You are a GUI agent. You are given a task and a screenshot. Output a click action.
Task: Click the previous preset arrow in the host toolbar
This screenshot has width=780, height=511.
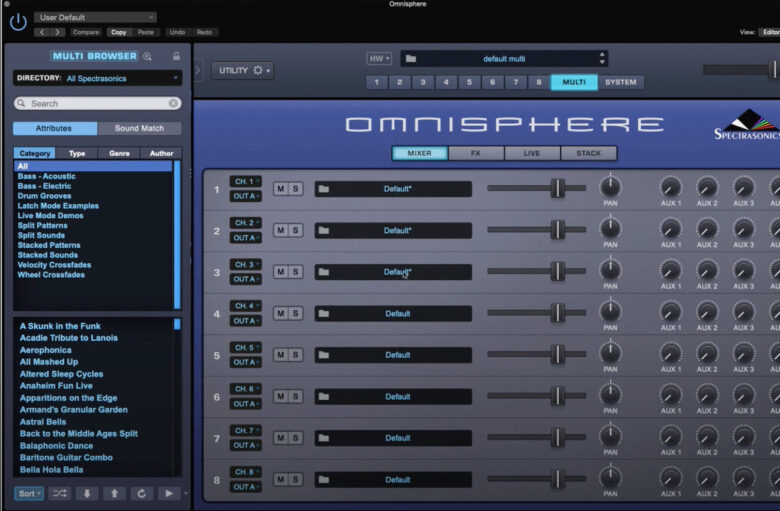click(42, 32)
